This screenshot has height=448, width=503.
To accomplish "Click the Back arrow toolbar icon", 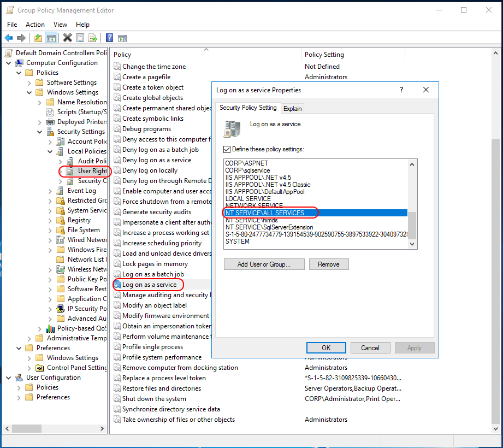I will [x=9, y=38].
